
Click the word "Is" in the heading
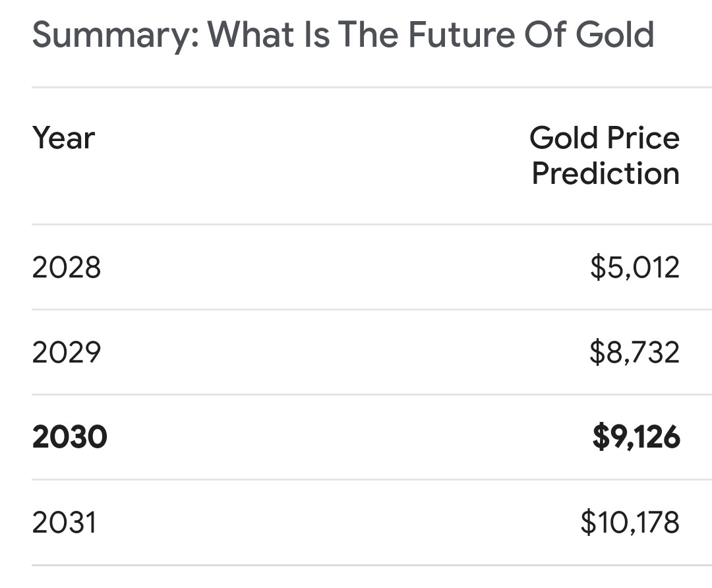[316, 34]
